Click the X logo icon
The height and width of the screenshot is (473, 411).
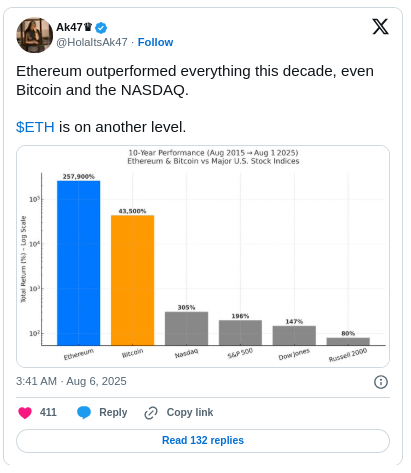[380, 27]
